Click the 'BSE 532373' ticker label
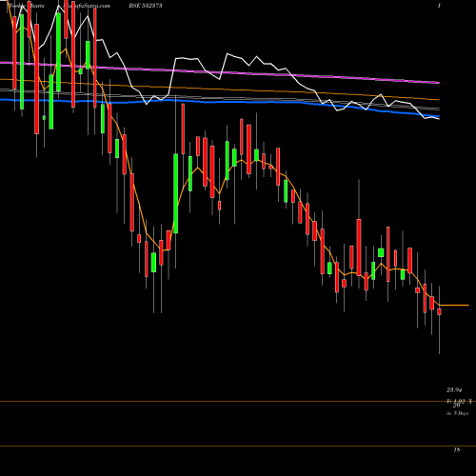This screenshot has width=476, height=476. tap(145, 6)
